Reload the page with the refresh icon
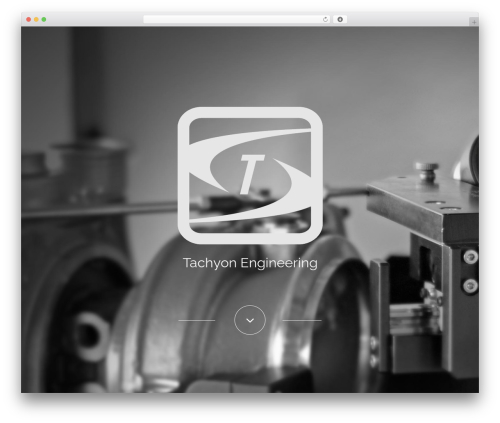 click(325, 19)
